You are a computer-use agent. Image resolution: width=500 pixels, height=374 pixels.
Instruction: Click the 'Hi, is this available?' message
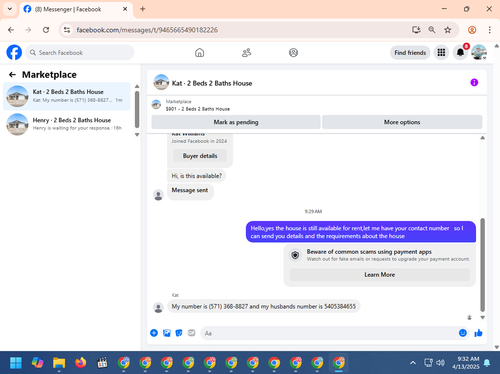tap(197, 176)
